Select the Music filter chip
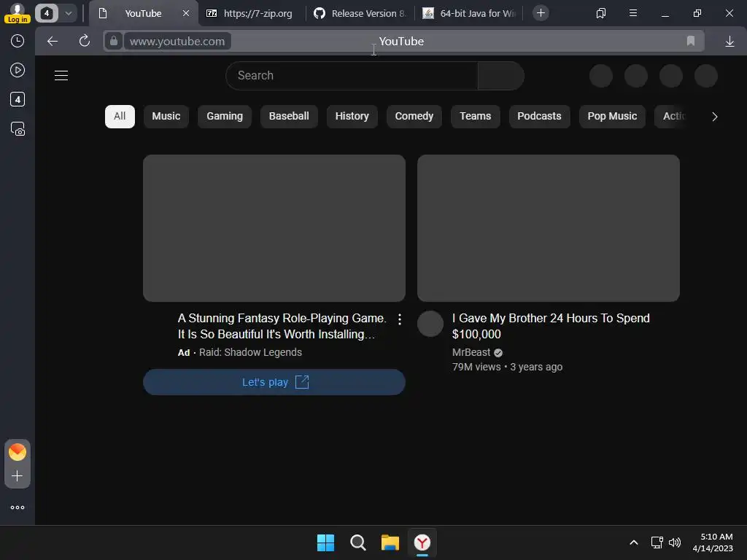 coord(166,116)
